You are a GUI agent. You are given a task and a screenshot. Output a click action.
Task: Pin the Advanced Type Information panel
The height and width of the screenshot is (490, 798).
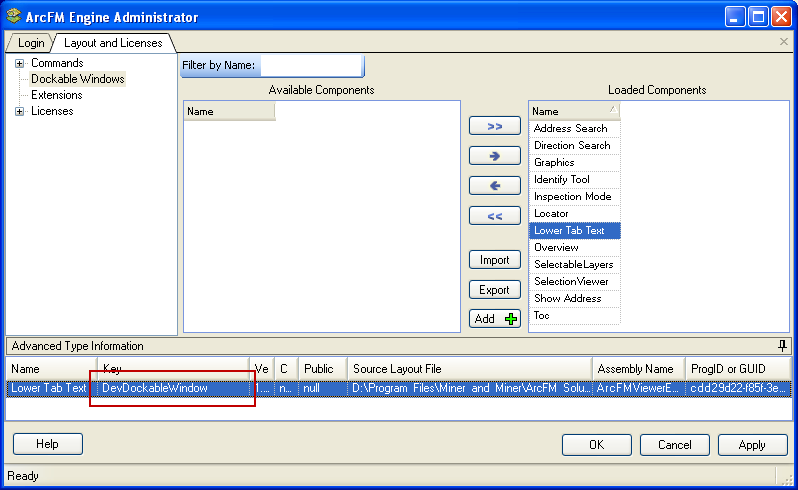click(x=782, y=346)
